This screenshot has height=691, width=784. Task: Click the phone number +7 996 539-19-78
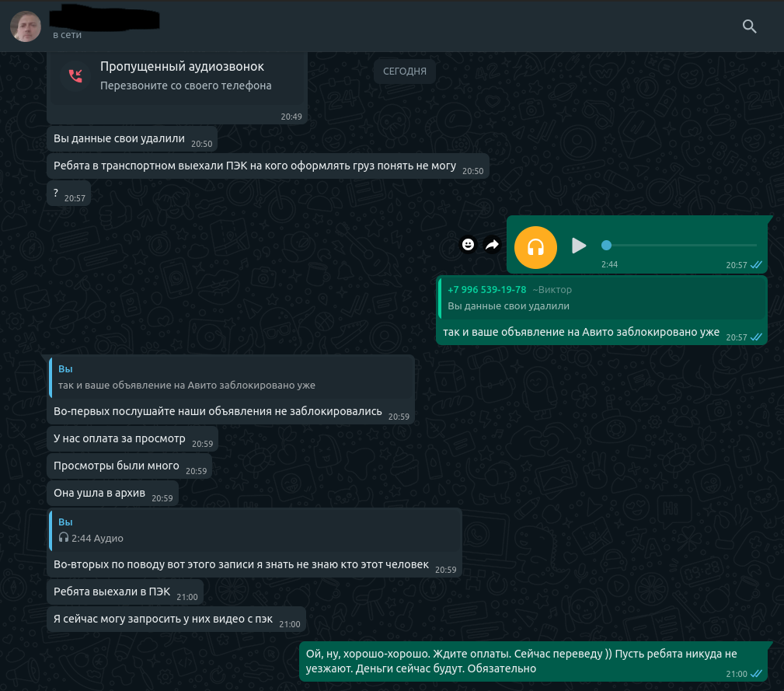[486, 289]
